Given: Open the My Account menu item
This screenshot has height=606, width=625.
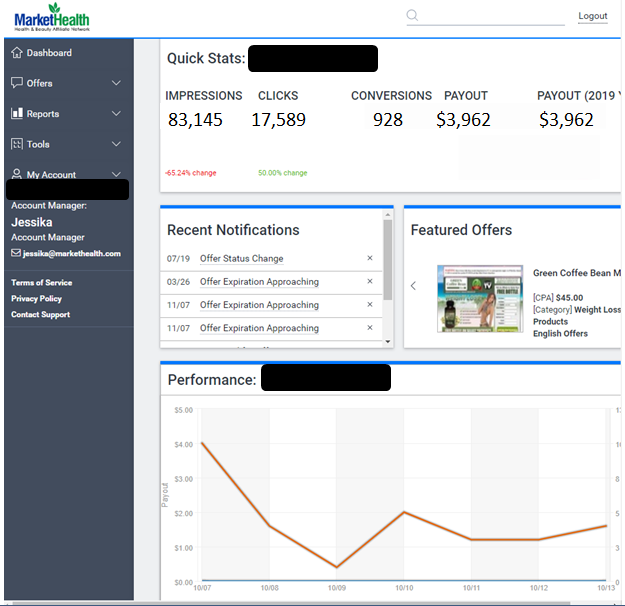Looking at the screenshot, I should point(51,175).
